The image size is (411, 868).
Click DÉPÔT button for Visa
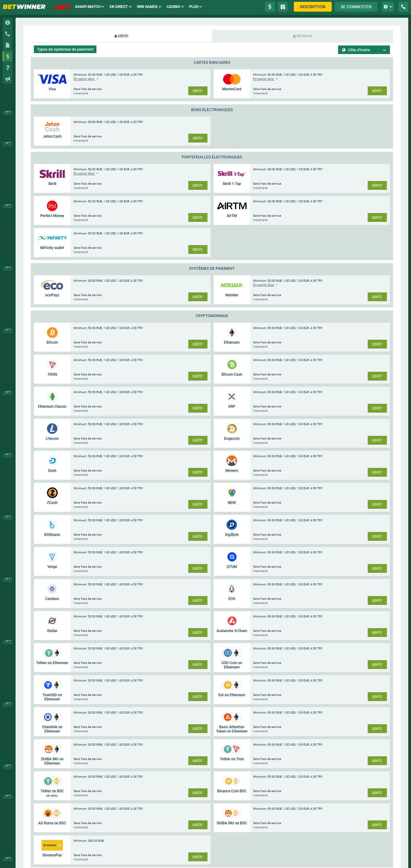(x=198, y=91)
